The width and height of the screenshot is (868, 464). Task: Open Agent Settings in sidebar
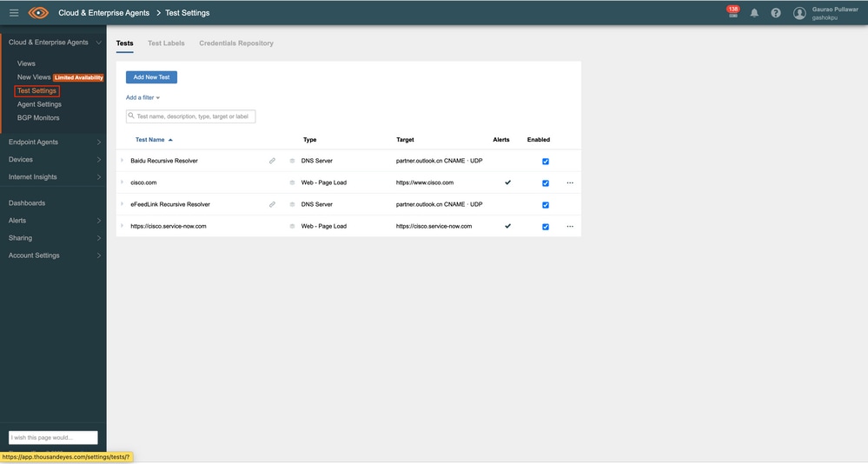pos(39,104)
